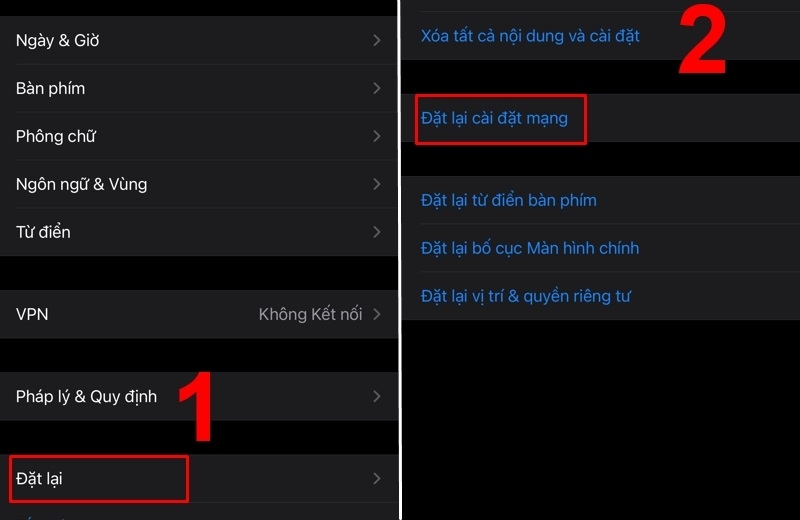800x520 pixels.
Task: Select the VPN label
Action: point(32,314)
